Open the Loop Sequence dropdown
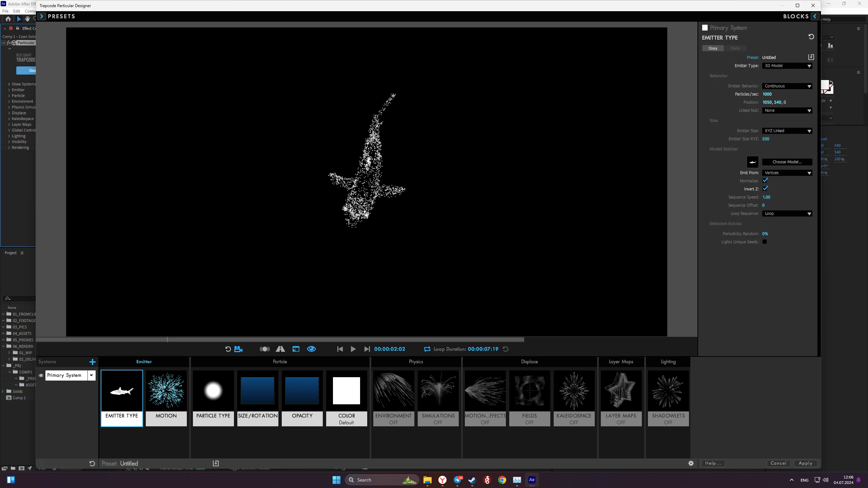Viewport: 868px width, 488px height. tap(787, 213)
